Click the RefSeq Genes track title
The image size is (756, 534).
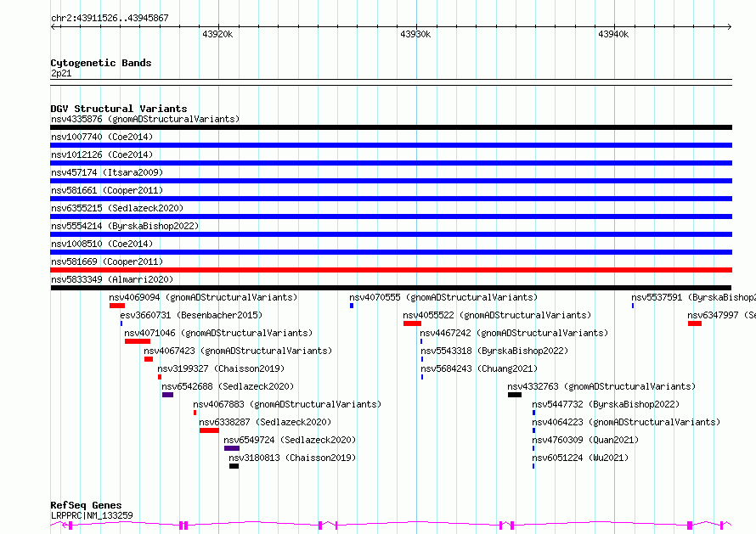pos(86,505)
